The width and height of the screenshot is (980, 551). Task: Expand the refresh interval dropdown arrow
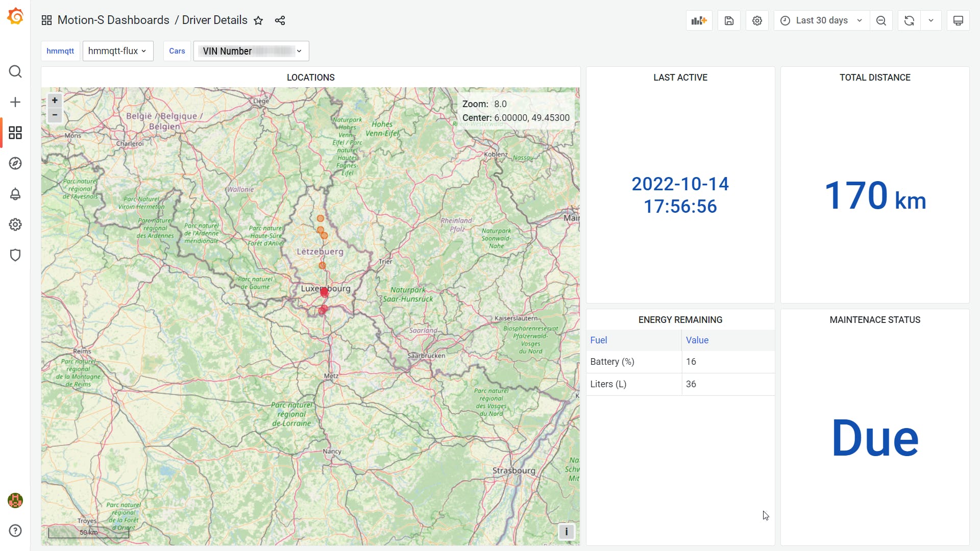tap(931, 20)
